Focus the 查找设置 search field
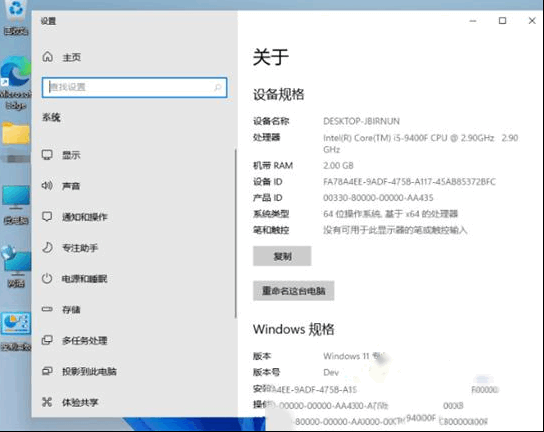 point(134,87)
